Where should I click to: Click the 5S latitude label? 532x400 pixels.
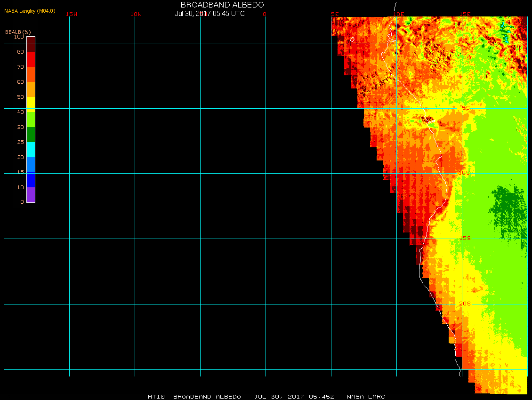465,108
